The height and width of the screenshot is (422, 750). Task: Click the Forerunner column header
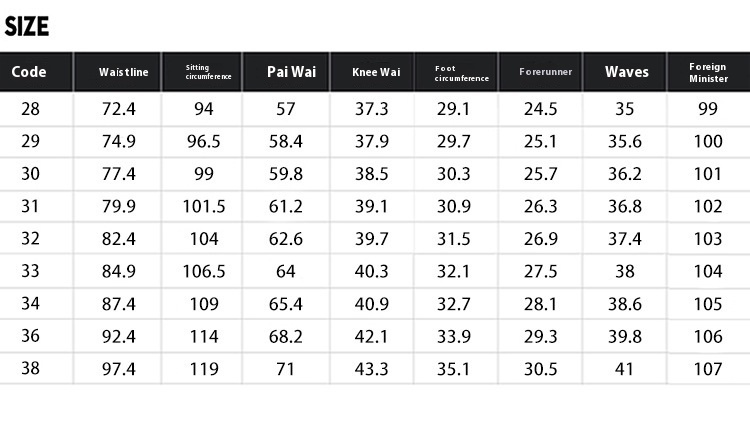point(546,72)
